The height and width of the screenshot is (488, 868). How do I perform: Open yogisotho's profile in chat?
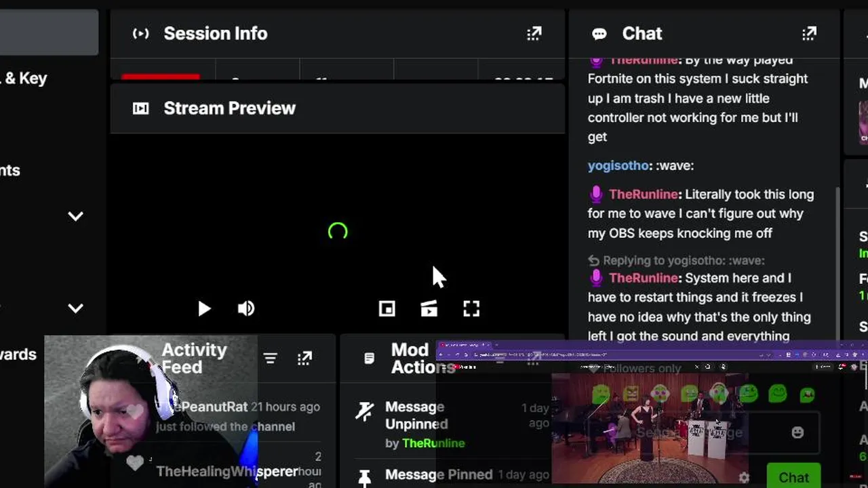click(619, 165)
